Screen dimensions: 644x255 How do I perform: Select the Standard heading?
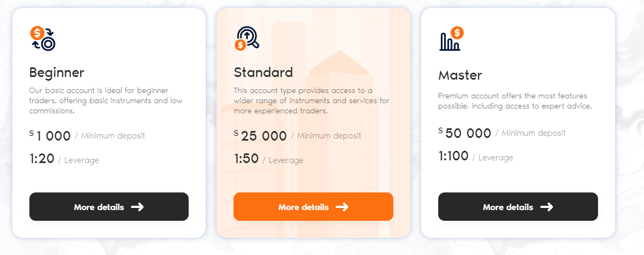pyautogui.click(x=263, y=72)
